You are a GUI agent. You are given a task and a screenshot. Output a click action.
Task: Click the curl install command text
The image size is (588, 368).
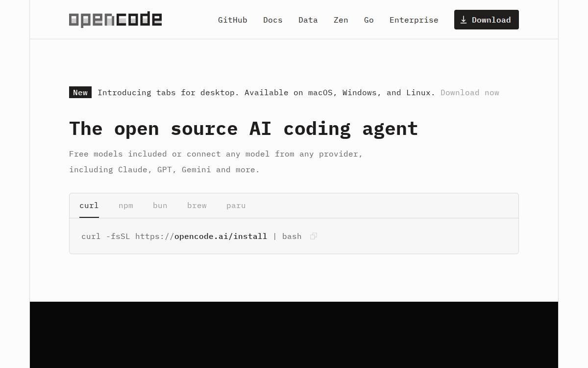[x=192, y=236]
